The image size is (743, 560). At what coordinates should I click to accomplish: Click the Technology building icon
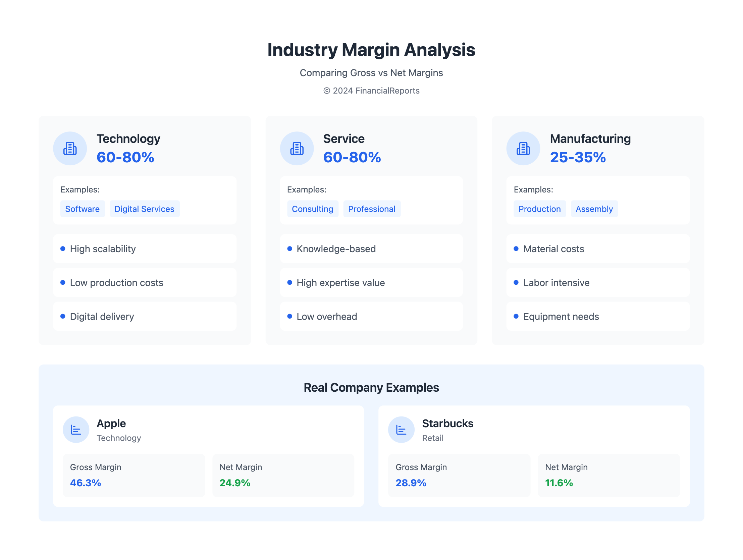point(70,149)
